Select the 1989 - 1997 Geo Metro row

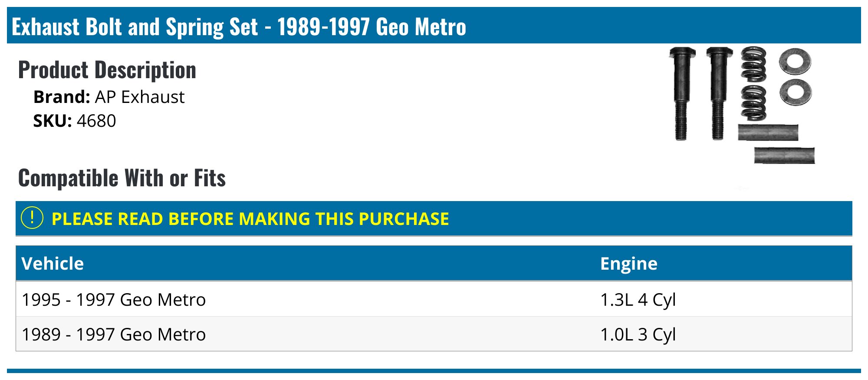point(114,334)
